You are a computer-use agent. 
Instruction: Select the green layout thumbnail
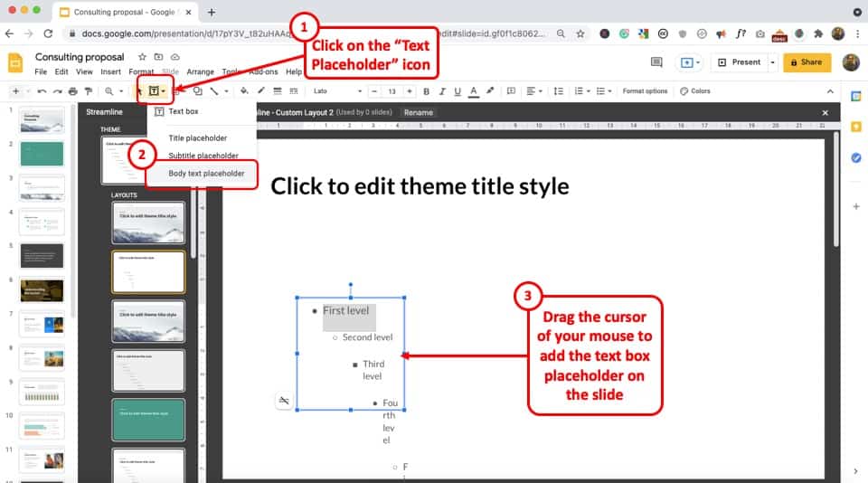(x=148, y=420)
